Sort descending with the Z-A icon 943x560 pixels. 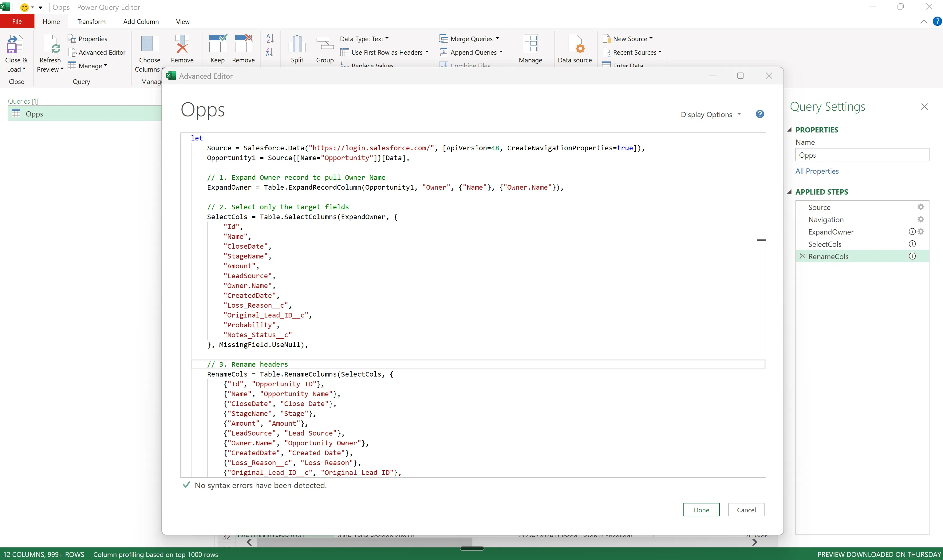[x=270, y=52]
